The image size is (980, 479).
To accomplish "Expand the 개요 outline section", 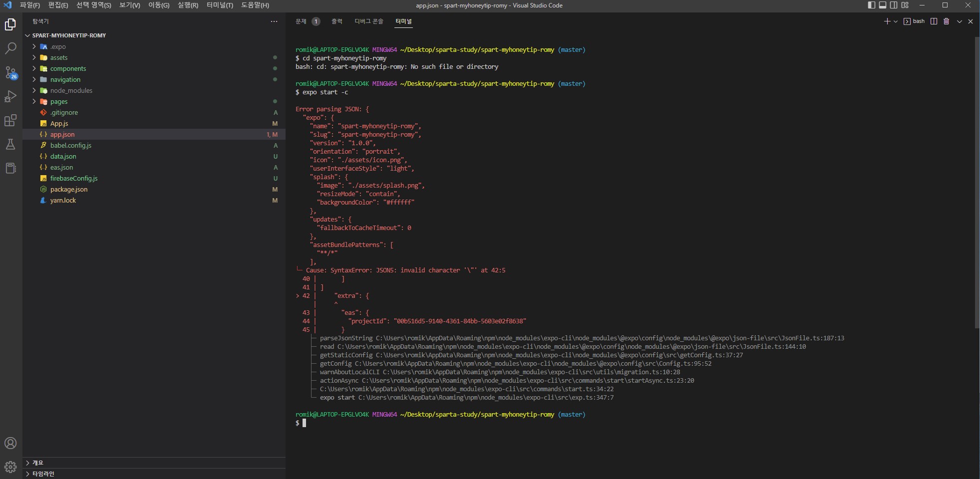I will (154, 463).
